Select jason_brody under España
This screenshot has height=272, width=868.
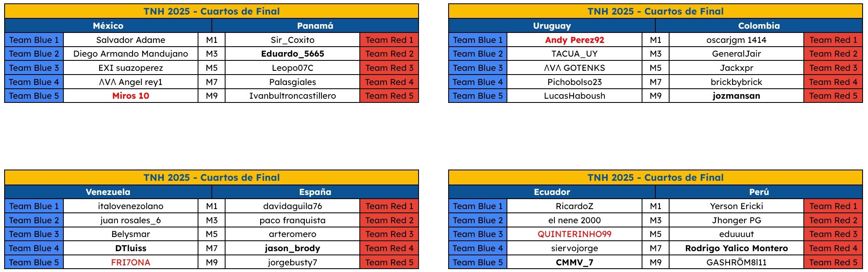pos(292,248)
